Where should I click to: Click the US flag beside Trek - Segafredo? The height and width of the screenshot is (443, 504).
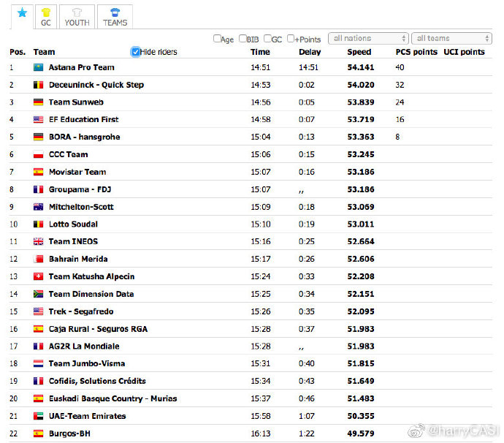tap(38, 311)
